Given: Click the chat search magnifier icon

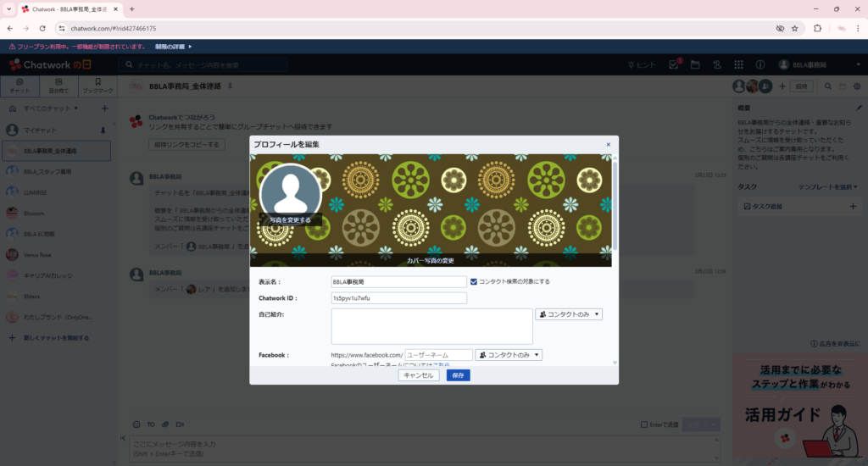Looking at the screenshot, I should coord(827,86).
